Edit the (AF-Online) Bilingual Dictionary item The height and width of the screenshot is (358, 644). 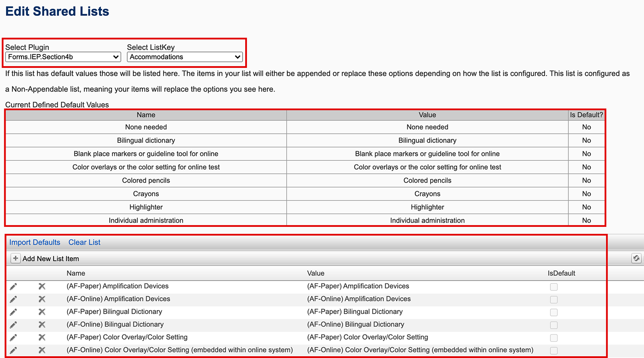point(13,324)
